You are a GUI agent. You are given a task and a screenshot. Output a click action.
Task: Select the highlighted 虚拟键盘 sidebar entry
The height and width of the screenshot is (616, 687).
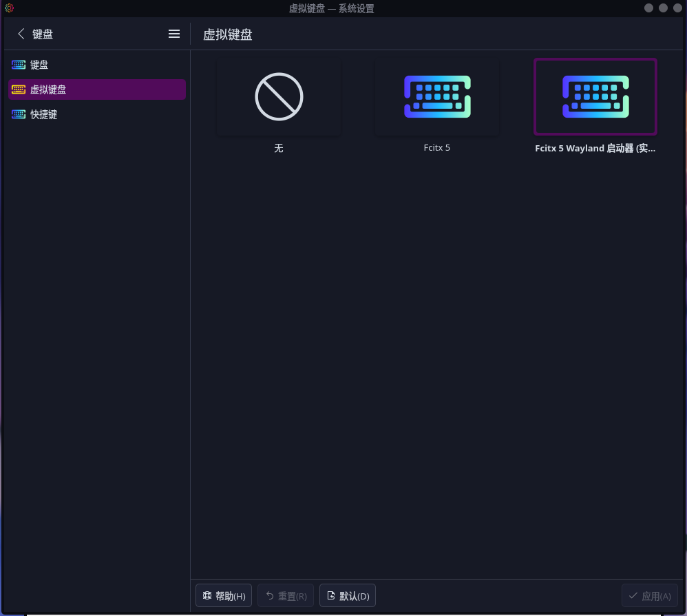click(96, 89)
